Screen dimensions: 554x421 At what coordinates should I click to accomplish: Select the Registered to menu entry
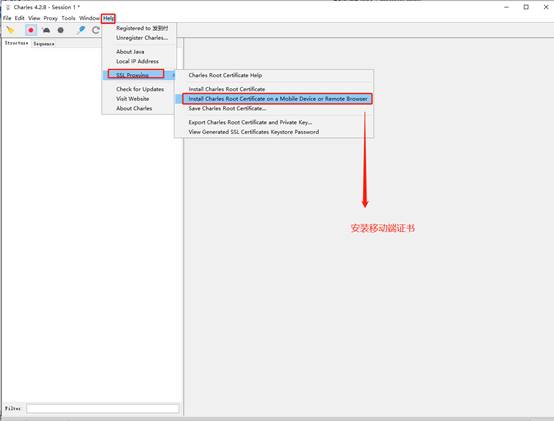pyautogui.click(x=139, y=28)
